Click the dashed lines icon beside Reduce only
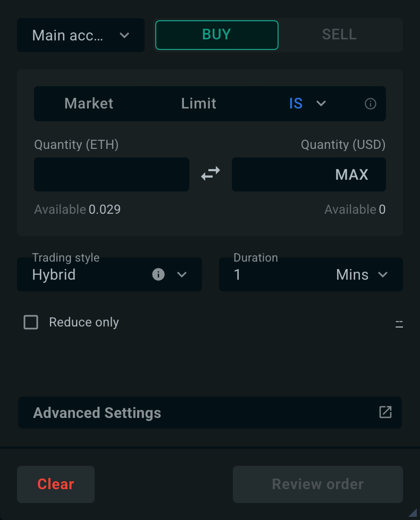 coord(399,324)
